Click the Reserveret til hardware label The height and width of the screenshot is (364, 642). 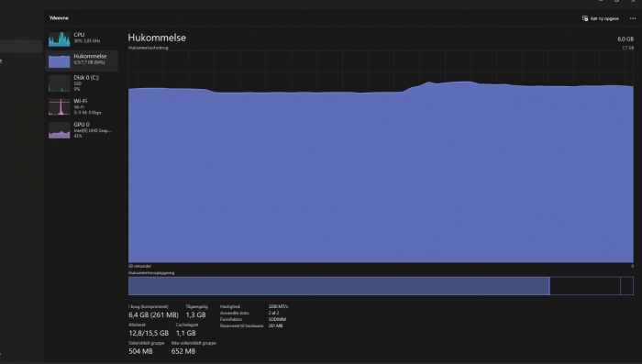241,325
